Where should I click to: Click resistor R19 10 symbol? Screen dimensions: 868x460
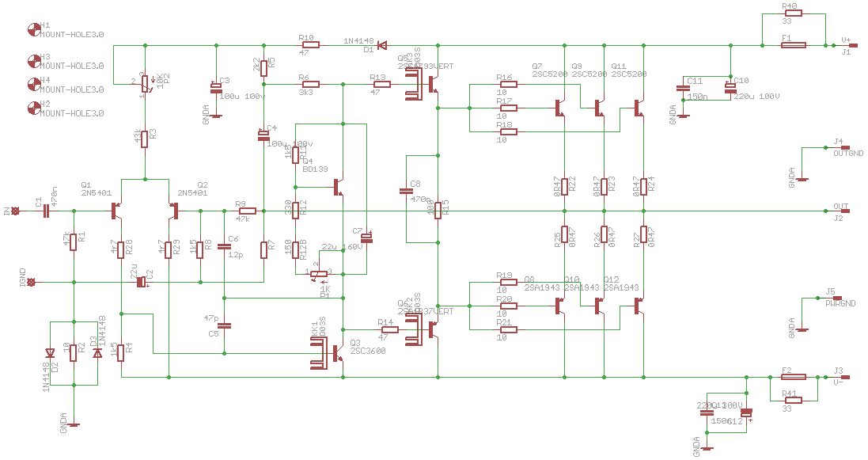coord(508,282)
